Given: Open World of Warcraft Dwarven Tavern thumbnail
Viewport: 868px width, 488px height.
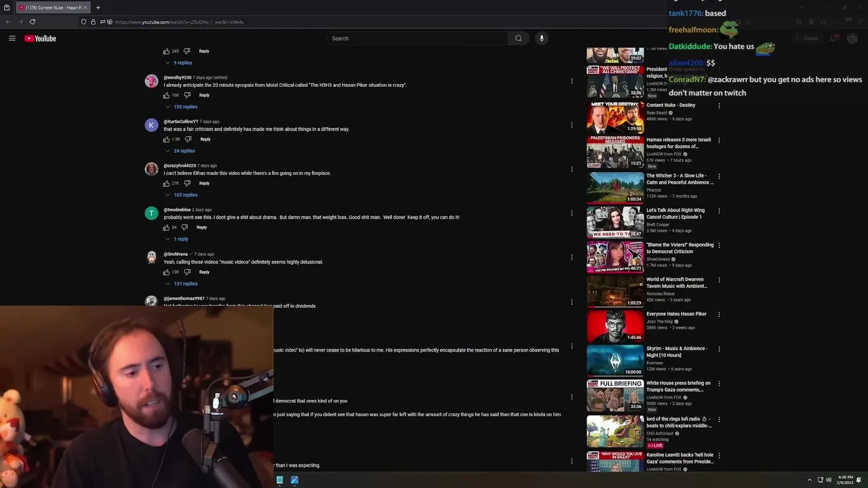Looking at the screenshot, I should coord(615,291).
